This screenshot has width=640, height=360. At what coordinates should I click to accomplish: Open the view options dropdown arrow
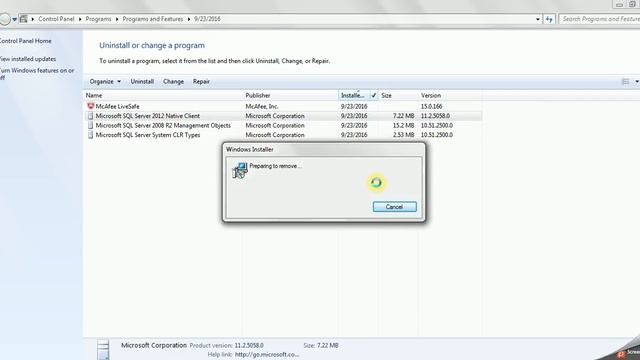637,82
